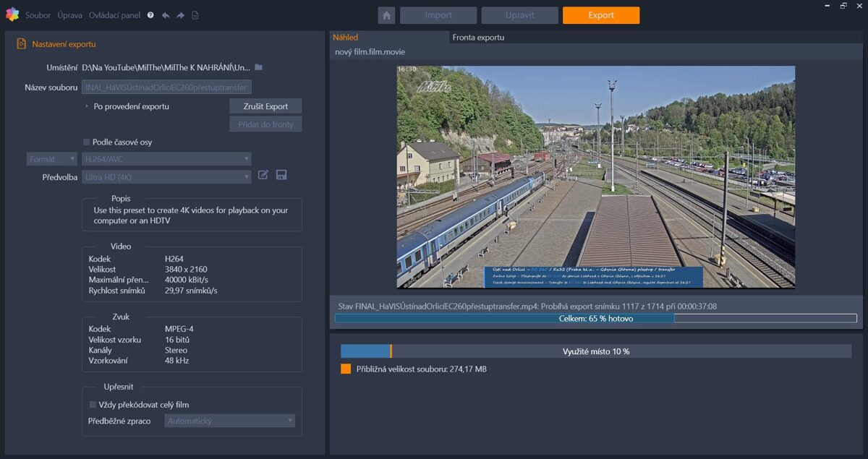Screen dimensions: 868x459
Task: Go to the Home screen button
Action: pyautogui.click(x=386, y=15)
